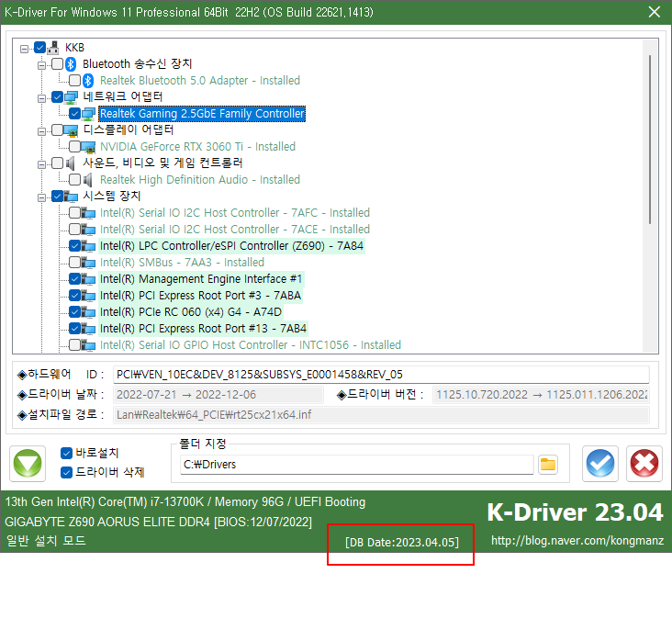
Task: Click the driver date field
Action: coord(218,395)
